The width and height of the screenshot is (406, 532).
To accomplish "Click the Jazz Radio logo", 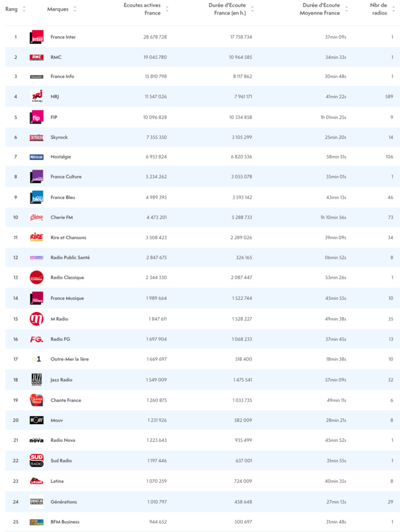I will (36, 379).
